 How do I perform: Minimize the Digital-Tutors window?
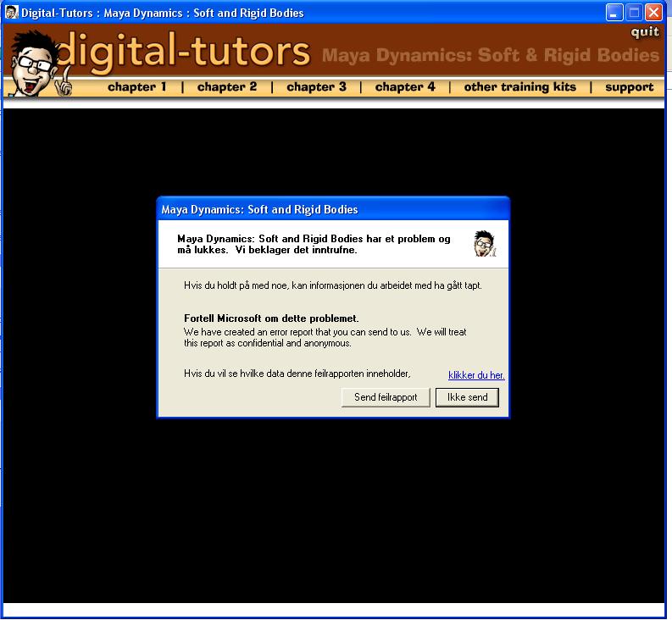tap(614, 13)
